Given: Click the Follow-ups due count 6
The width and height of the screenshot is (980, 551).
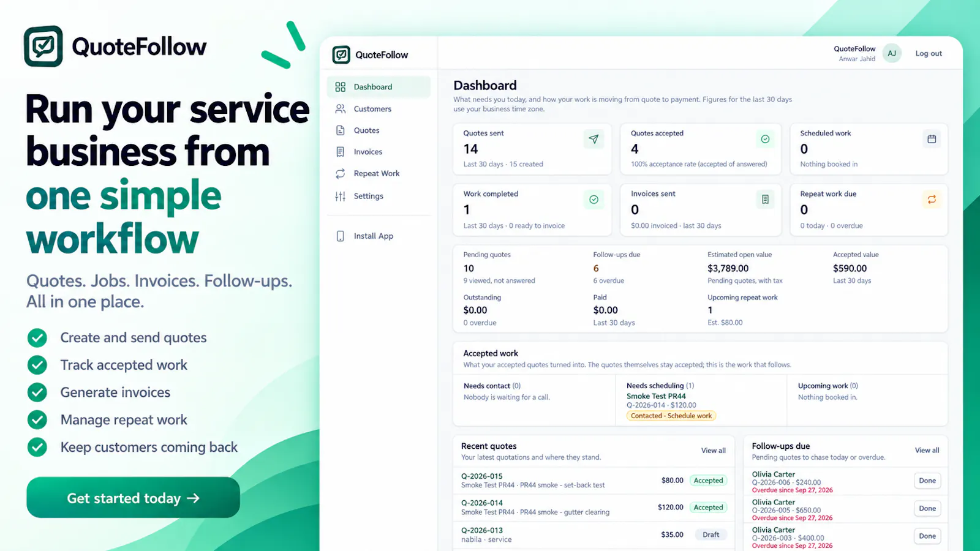Looking at the screenshot, I should pyautogui.click(x=596, y=268).
